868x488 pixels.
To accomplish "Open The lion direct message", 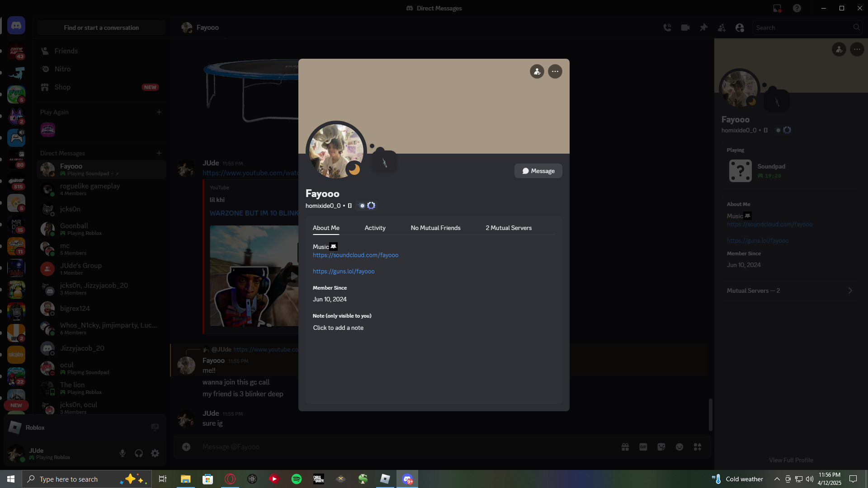I will pos(101,388).
